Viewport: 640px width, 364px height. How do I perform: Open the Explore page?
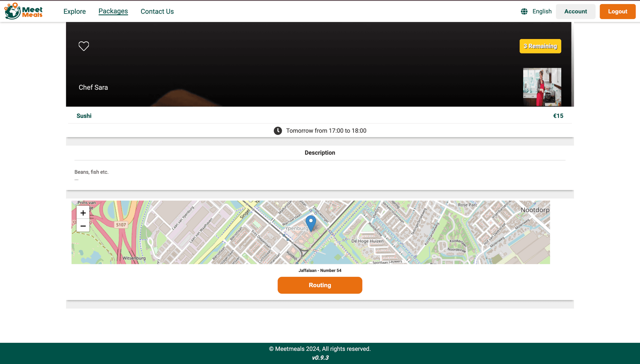click(74, 12)
